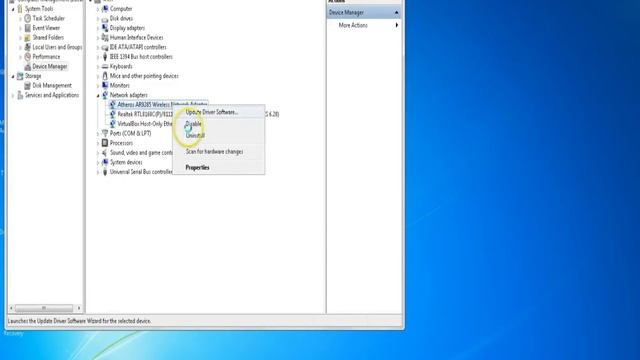
Task: Click the Processors category icon
Action: pos(105,143)
